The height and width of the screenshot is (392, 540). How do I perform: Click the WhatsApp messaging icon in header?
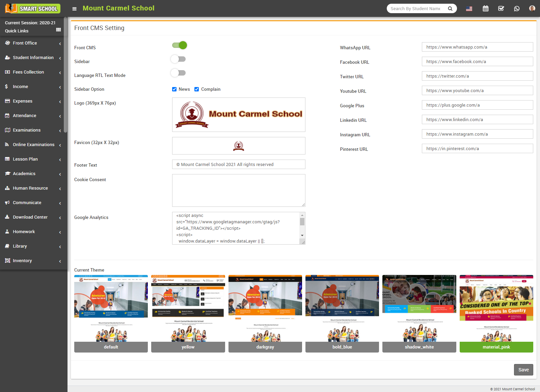pyautogui.click(x=516, y=8)
